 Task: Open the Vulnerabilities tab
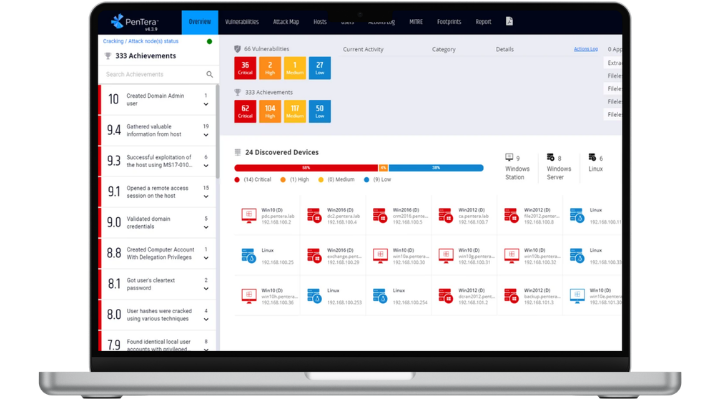[242, 22]
